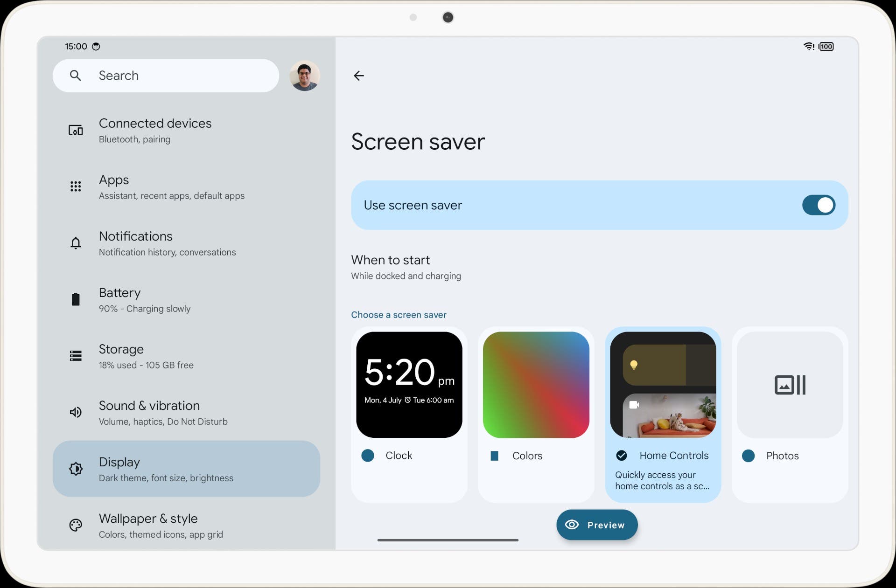
Task: Click the Clock screen saver icon
Action: 409,385
